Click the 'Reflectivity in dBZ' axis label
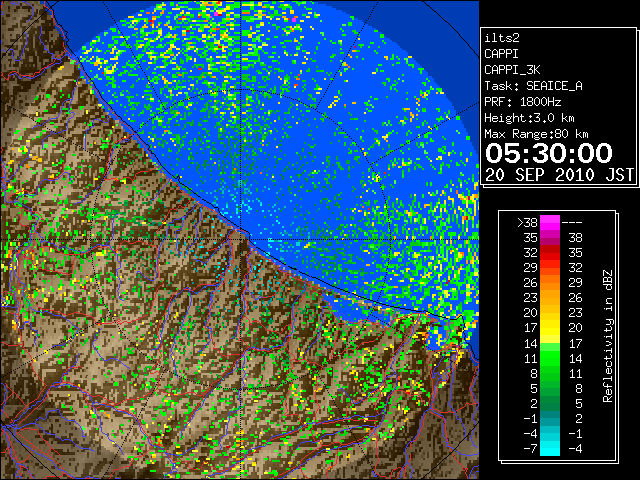 608,336
